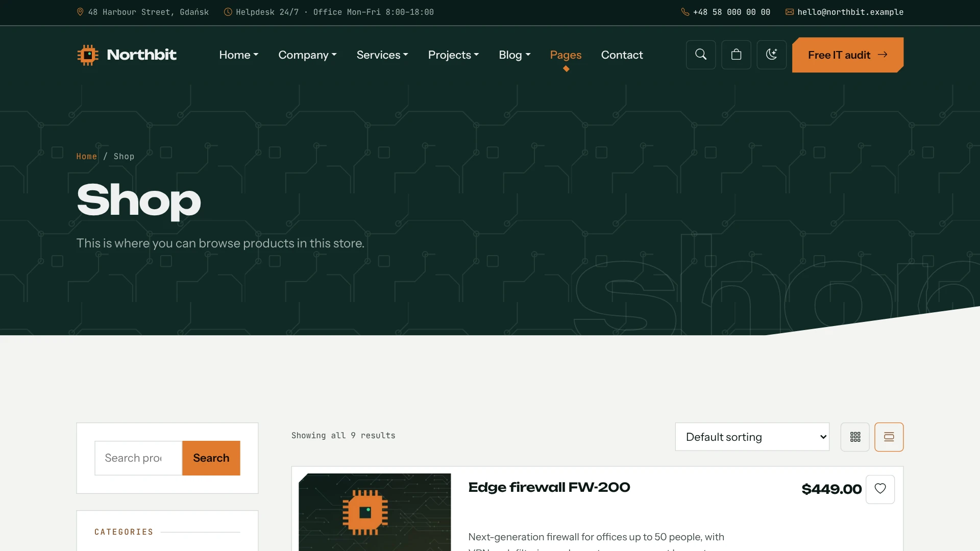Expand the Home menu dropdown
Image resolution: width=980 pixels, height=551 pixels.
239,55
